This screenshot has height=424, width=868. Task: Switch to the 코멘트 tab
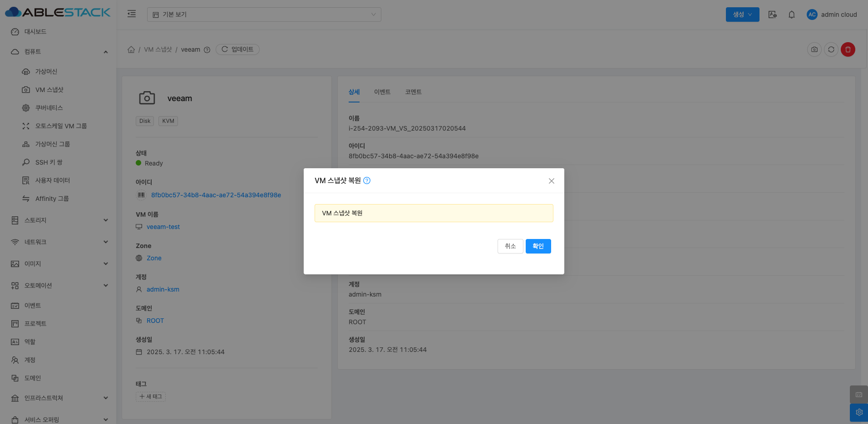(413, 92)
